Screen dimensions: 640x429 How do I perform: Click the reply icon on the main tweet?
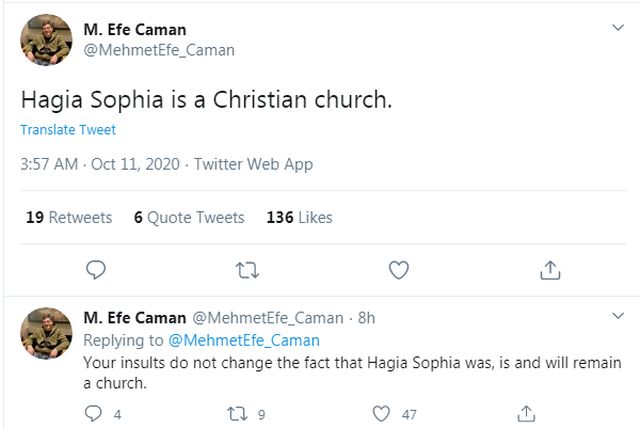(x=96, y=269)
